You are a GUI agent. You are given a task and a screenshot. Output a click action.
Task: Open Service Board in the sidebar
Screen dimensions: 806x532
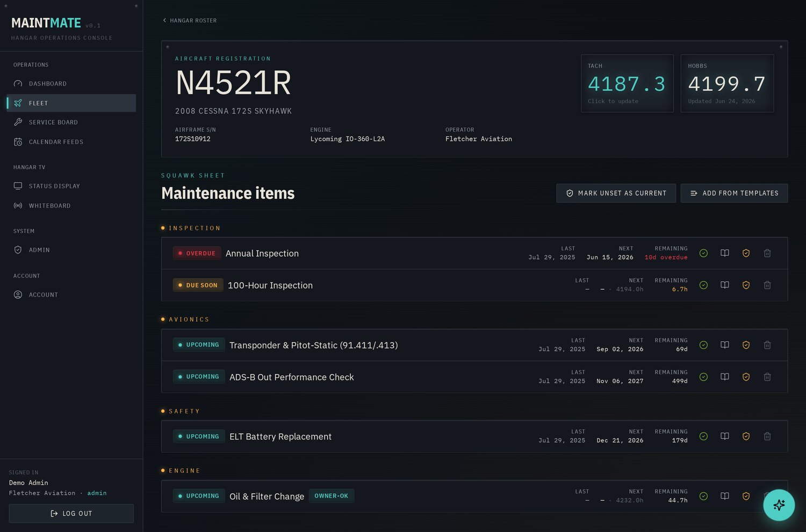(71, 123)
